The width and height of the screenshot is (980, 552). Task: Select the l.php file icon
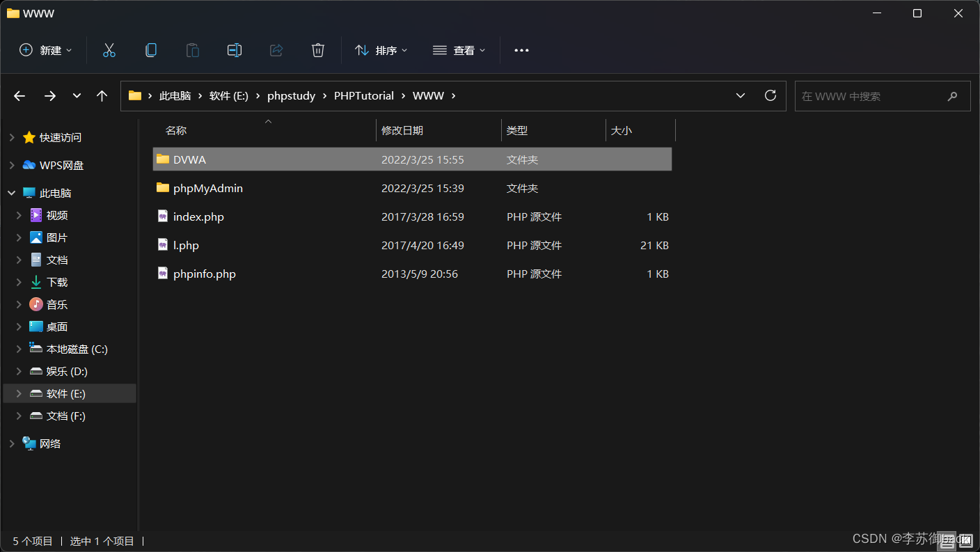click(163, 245)
